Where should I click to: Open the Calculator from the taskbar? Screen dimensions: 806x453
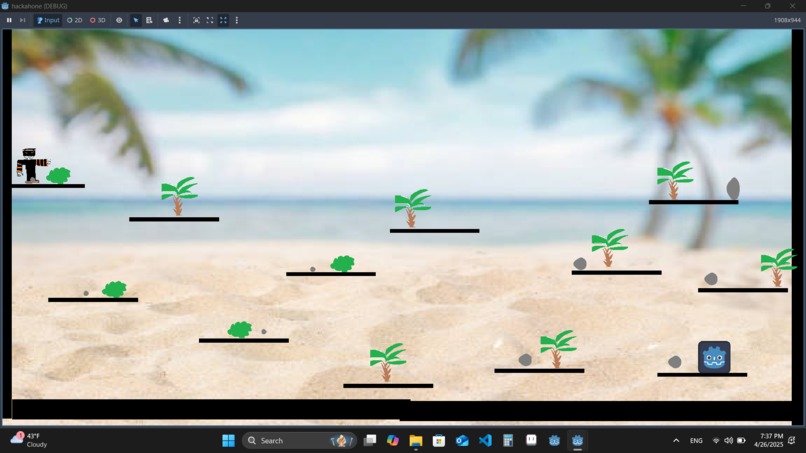point(508,441)
